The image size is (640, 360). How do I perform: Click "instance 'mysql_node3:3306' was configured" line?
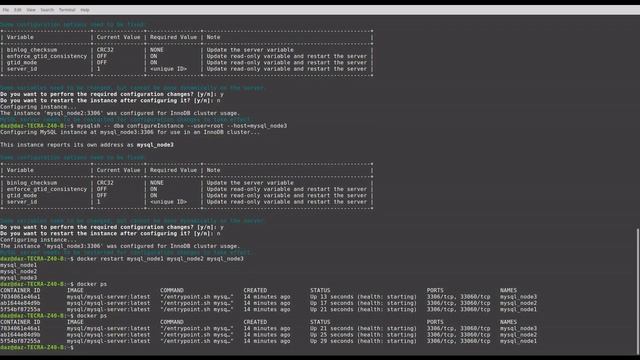[120, 246]
